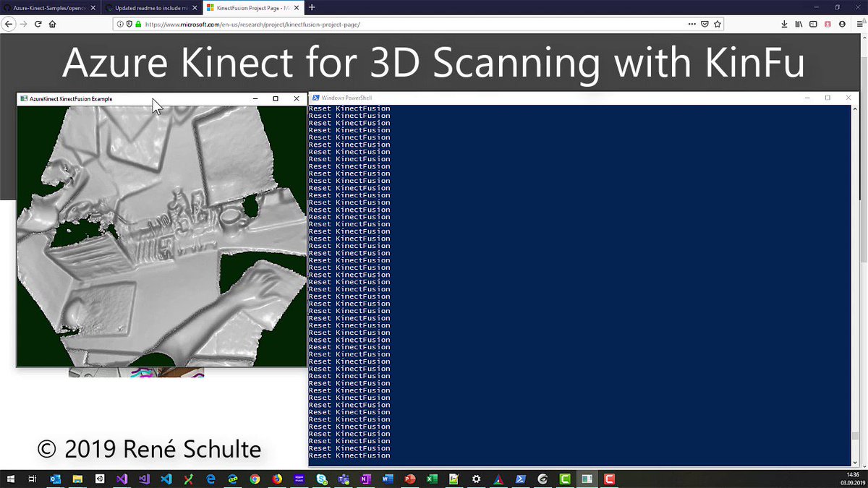The width and height of the screenshot is (868, 488).
Task: Open Firefox hamburger menu
Action: [859, 24]
